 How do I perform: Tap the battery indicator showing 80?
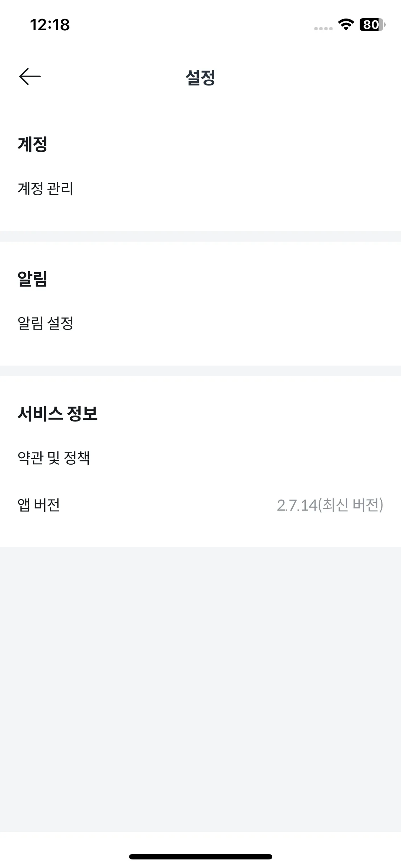pos(372,25)
